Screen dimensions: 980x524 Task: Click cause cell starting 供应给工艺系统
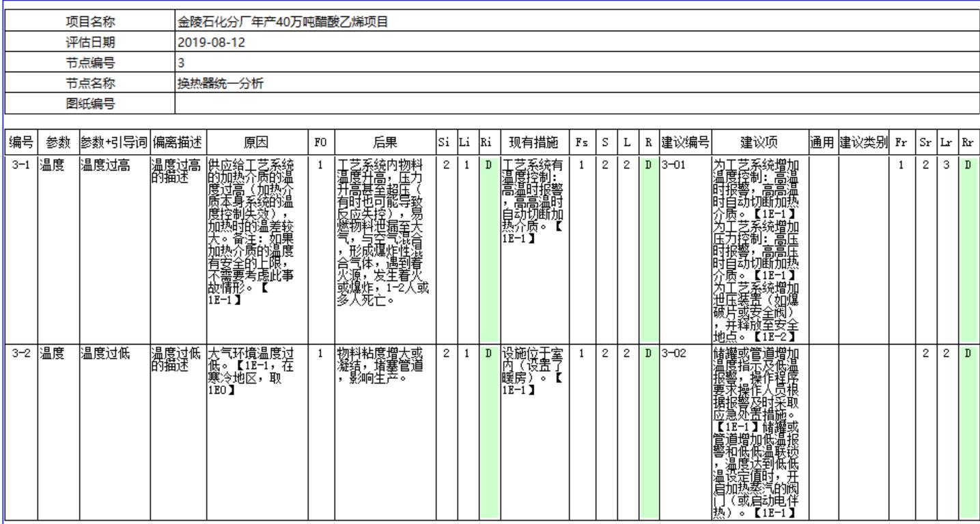257,250
